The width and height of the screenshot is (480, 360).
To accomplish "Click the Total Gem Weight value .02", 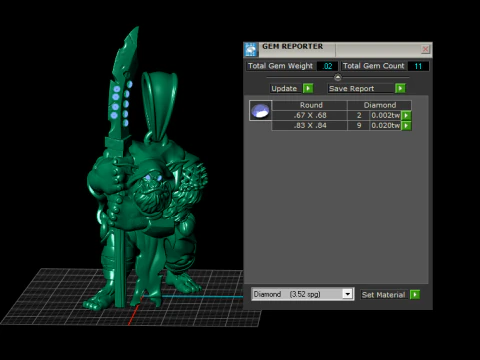I will [327, 66].
